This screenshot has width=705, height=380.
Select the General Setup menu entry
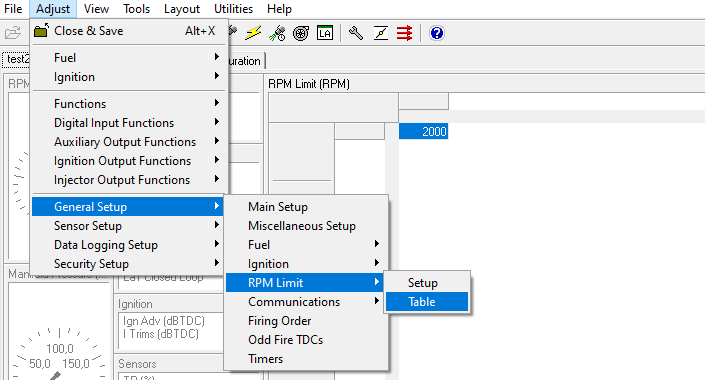pyautogui.click(x=128, y=206)
